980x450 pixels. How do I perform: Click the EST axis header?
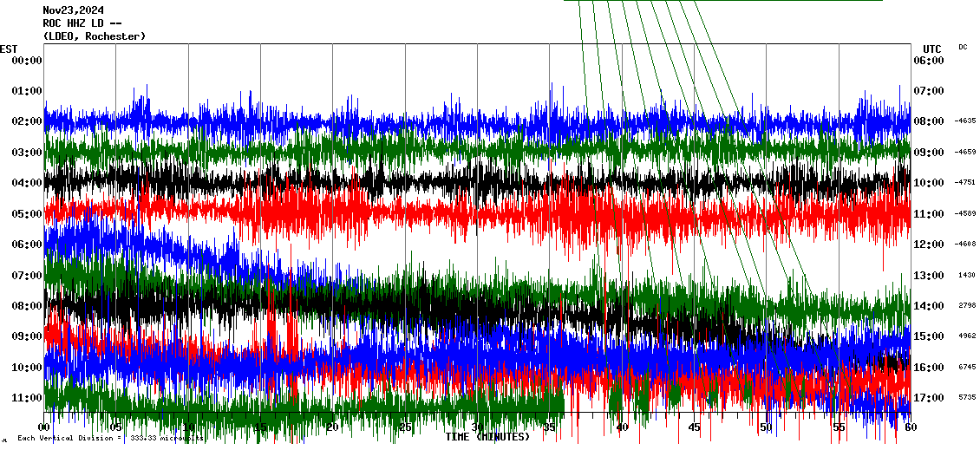click(x=9, y=49)
